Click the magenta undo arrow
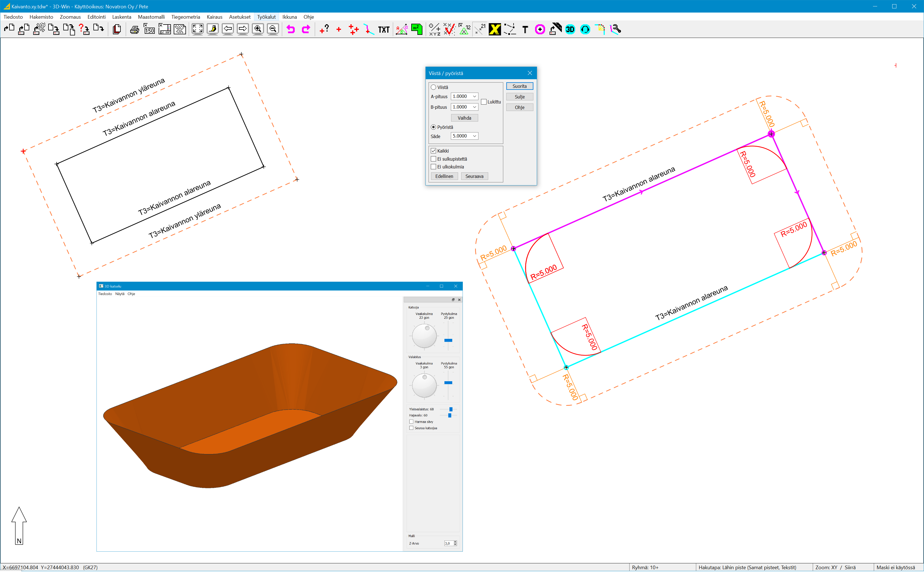The height and width of the screenshot is (572, 924). point(291,30)
